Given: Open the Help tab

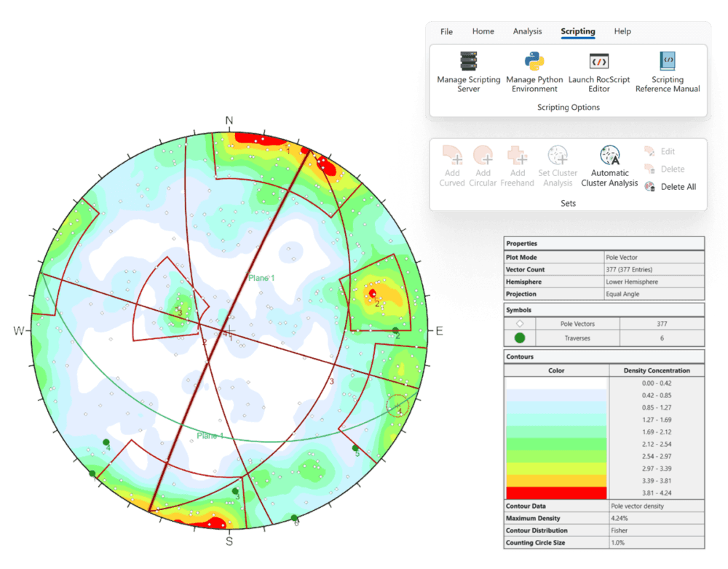Looking at the screenshot, I should (x=622, y=31).
